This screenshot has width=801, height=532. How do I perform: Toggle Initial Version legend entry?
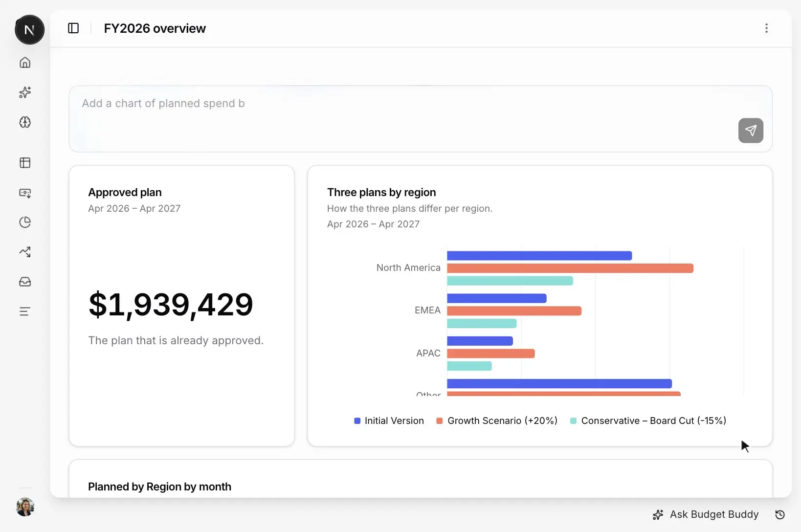[x=389, y=421]
